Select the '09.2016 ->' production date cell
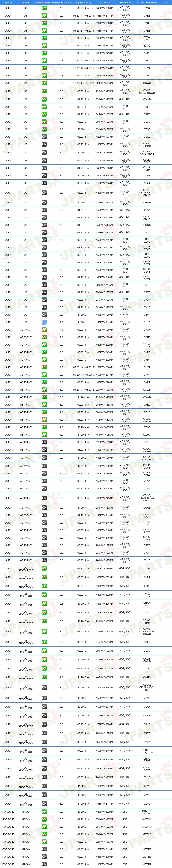 click(84, 842)
